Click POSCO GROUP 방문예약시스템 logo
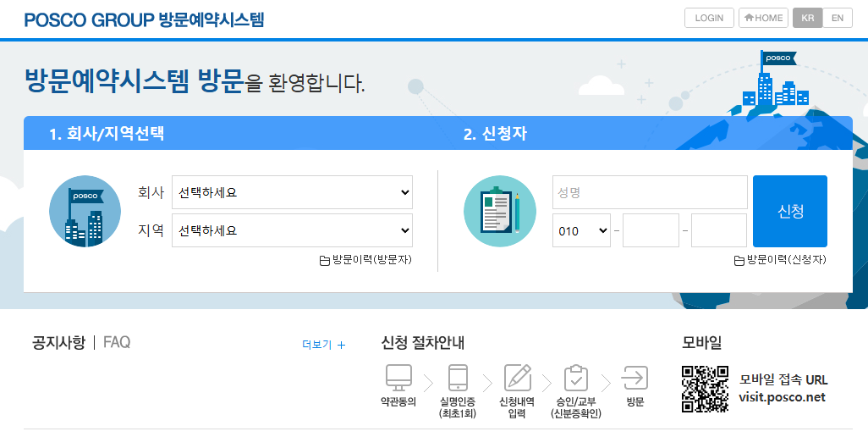The image size is (868, 437). pyautogui.click(x=144, y=19)
